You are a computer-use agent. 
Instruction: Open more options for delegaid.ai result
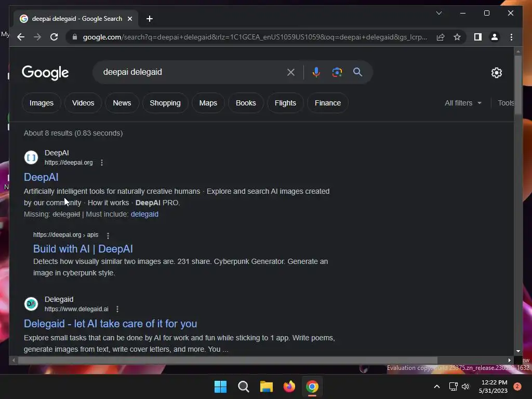[x=117, y=309]
